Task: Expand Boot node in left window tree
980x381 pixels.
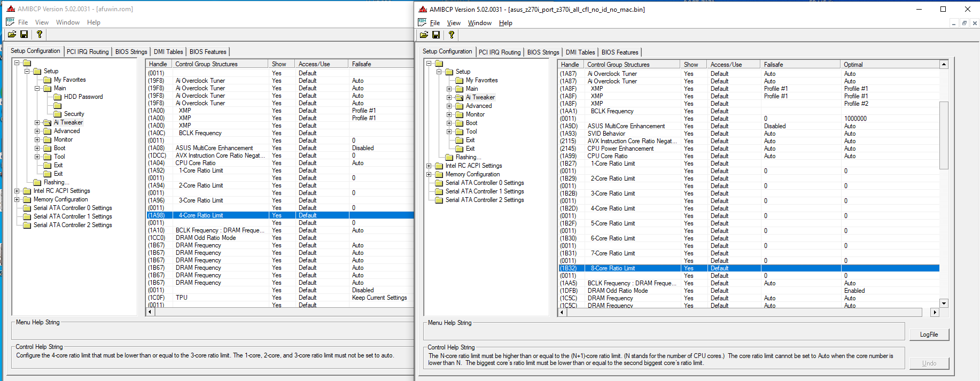Action: pos(37,148)
